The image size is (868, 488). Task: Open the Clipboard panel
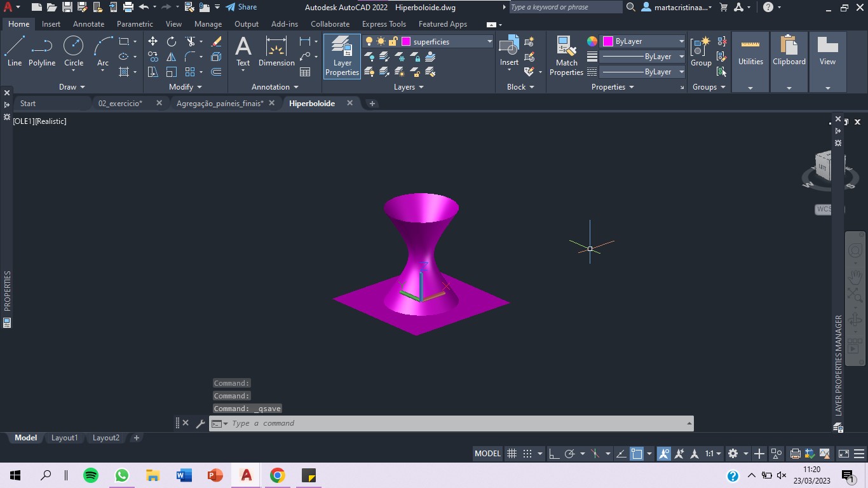tap(789, 62)
